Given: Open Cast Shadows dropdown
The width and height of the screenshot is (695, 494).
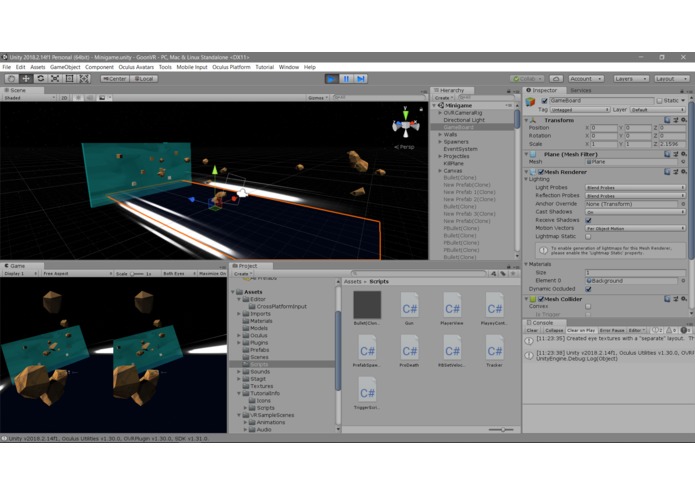Looking at the screenshot, I should pyautogui.click(x=635, y=212).
